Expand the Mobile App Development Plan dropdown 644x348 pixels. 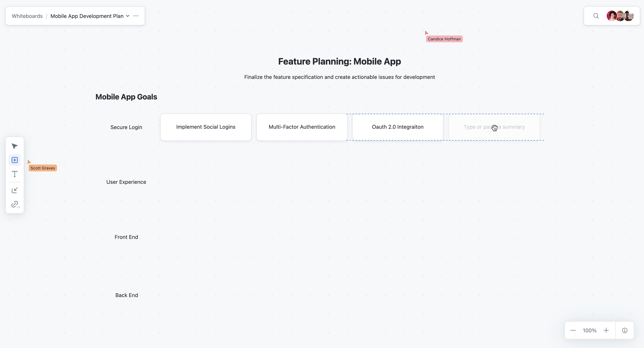coord(128,16)
